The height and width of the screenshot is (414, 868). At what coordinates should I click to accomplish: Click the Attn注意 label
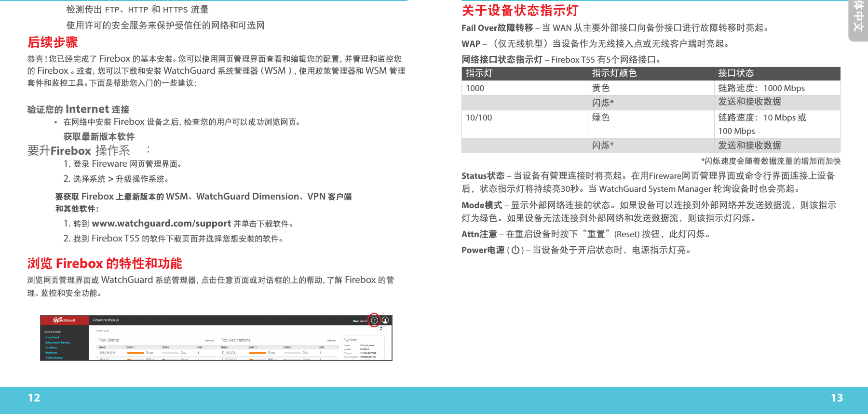pos(479,234)
